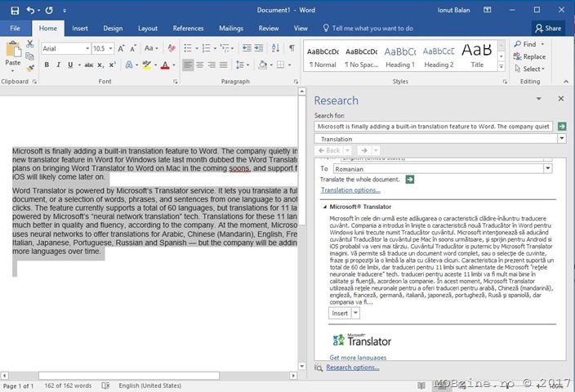Open the spelling proofing status icon

(105, 385)
